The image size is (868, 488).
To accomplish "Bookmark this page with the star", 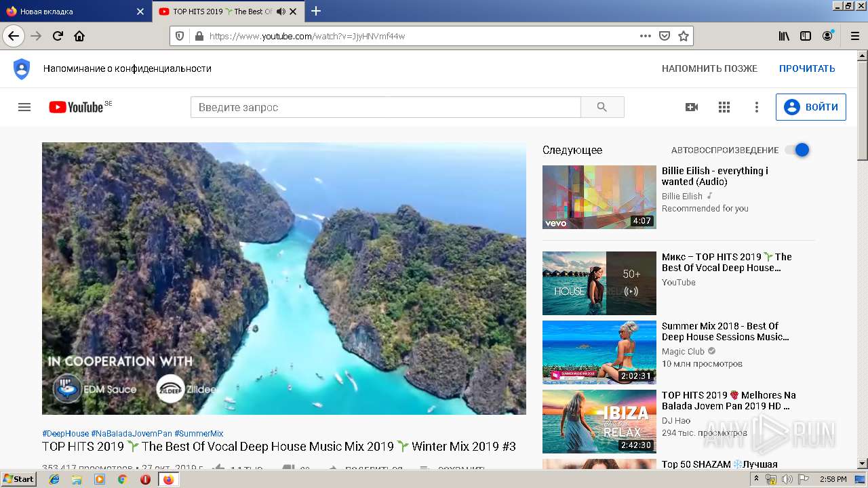I will 684,36.
